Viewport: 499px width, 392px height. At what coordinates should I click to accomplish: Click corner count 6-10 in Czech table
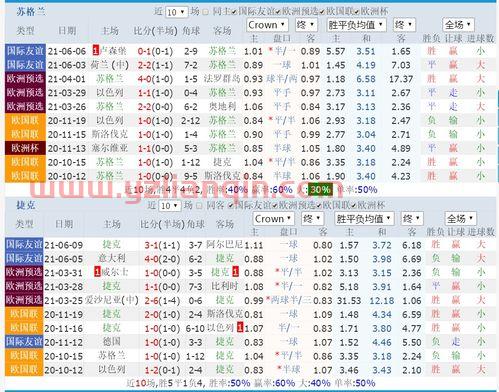tap(195, 328)
